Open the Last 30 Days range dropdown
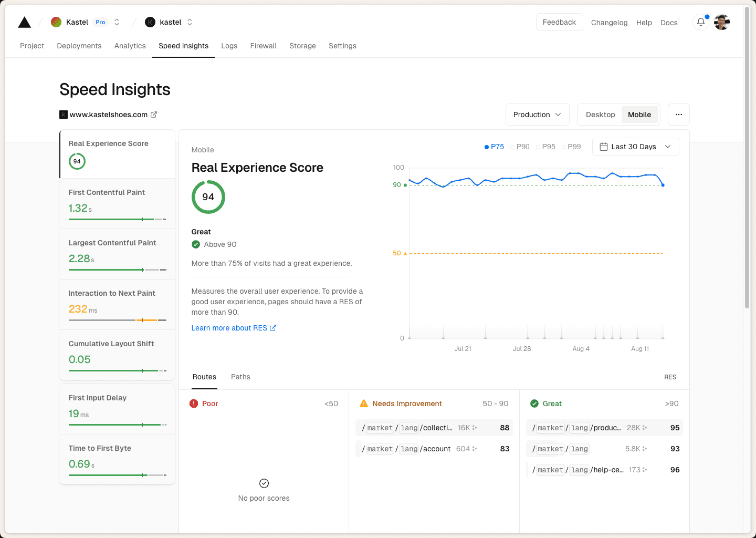 pyautogui.click(x=635, y=147)
